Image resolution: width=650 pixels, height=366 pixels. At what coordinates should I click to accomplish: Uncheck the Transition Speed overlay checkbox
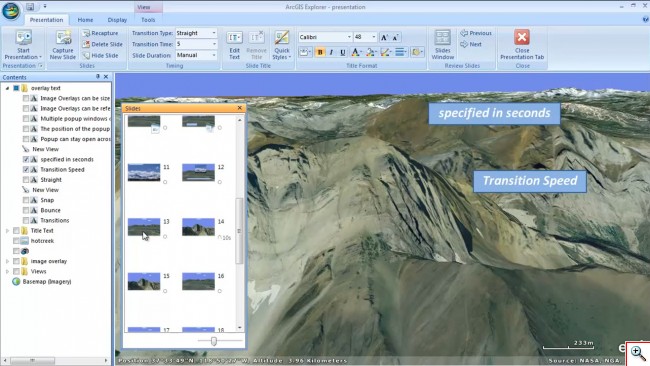(x=26, y=170)
